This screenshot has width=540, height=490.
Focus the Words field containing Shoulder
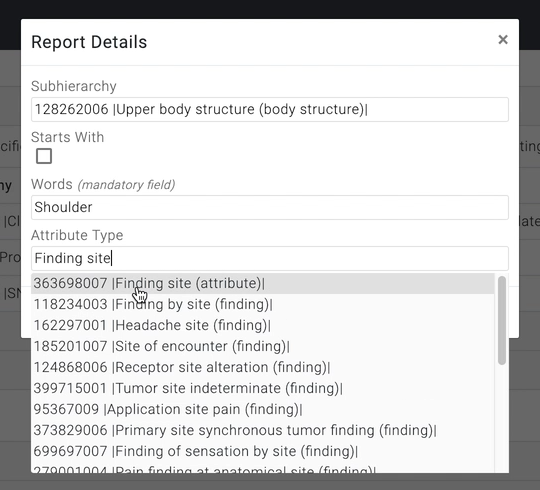270,207
